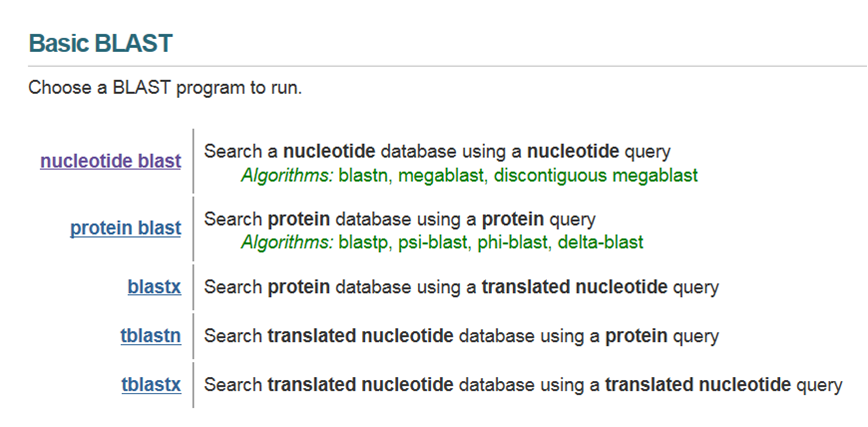
Task: Click green 'blastn' in the nucleotide algorithms list
Action: click(363, 175)
